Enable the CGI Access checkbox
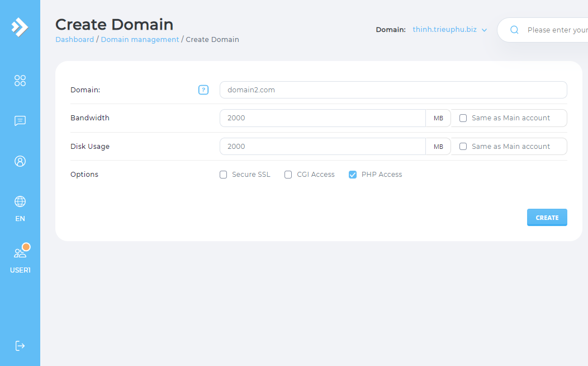 click(288, 175)
